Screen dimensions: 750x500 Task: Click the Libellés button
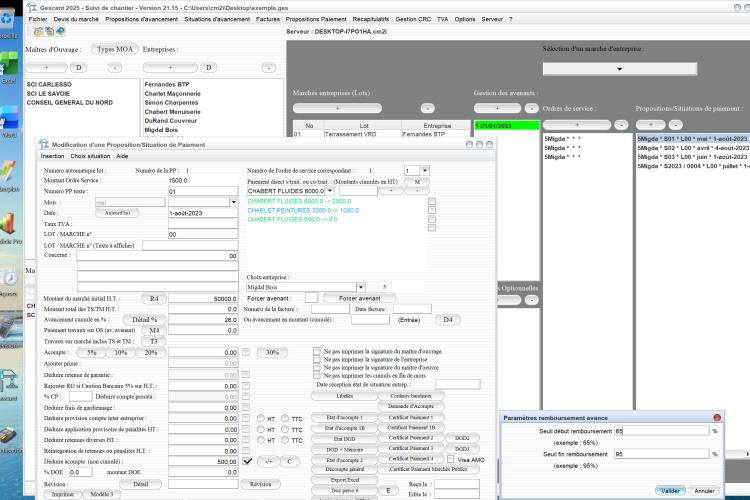pos(344,396)
